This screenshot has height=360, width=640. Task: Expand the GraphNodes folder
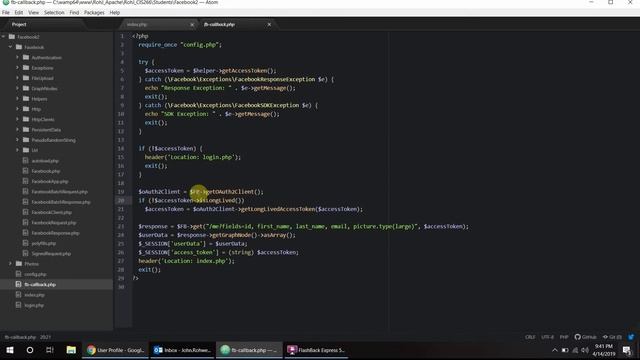18,88
